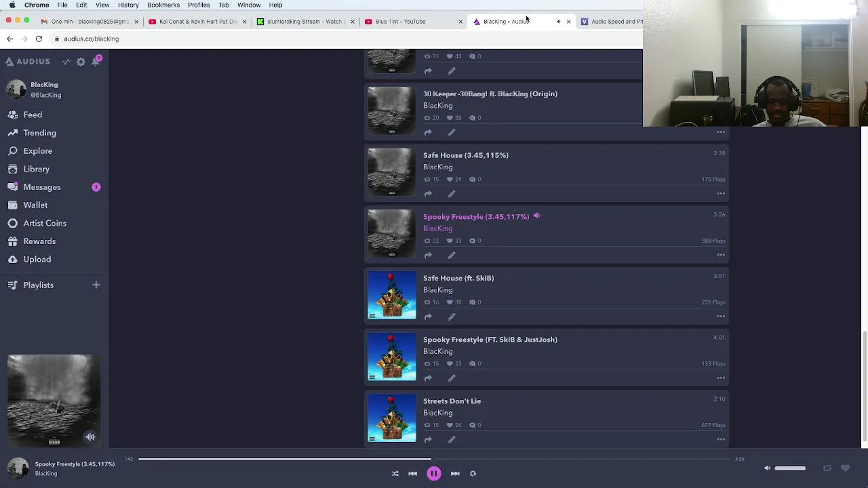Open settings gear icon in Audius sidebar
The image size is (868, 488).
tap(81, 62)
